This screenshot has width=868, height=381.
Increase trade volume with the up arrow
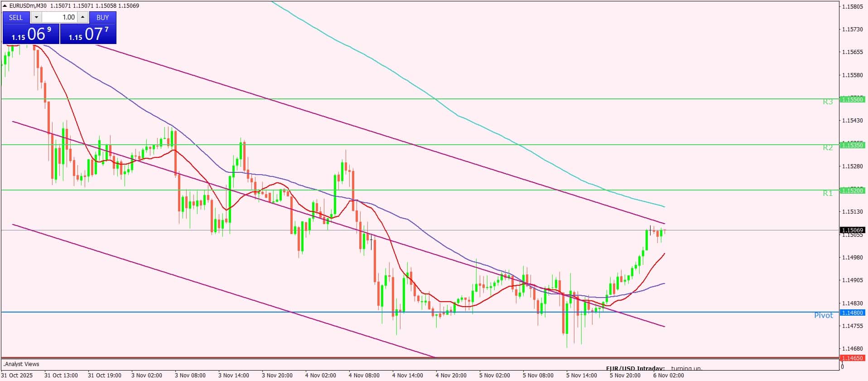click(82, 17)
